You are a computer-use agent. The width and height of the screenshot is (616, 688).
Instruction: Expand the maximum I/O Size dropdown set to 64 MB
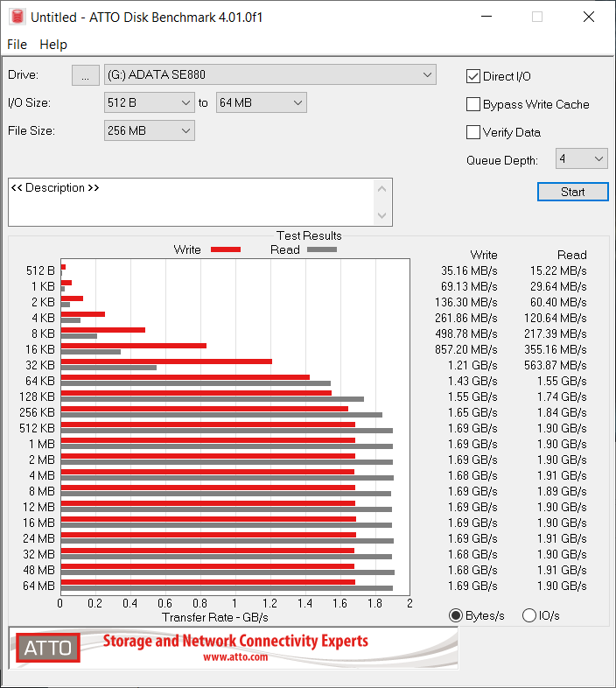(x=261, y=102)
